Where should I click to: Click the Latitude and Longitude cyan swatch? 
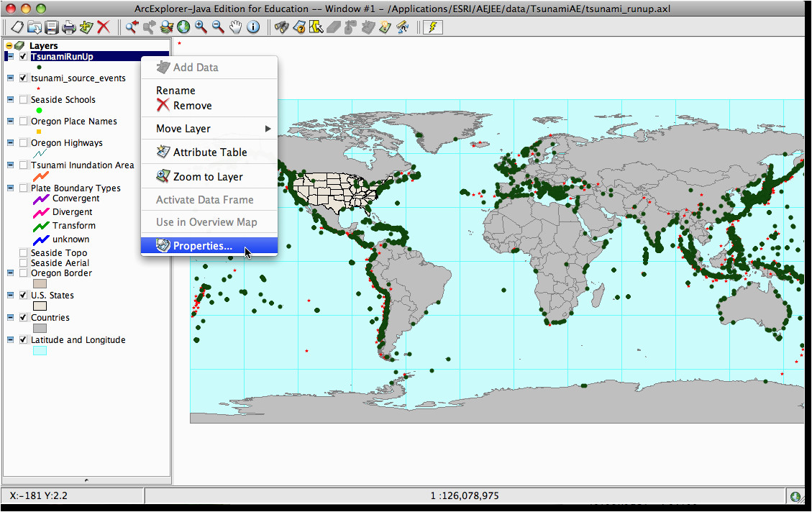coord(40,350)
